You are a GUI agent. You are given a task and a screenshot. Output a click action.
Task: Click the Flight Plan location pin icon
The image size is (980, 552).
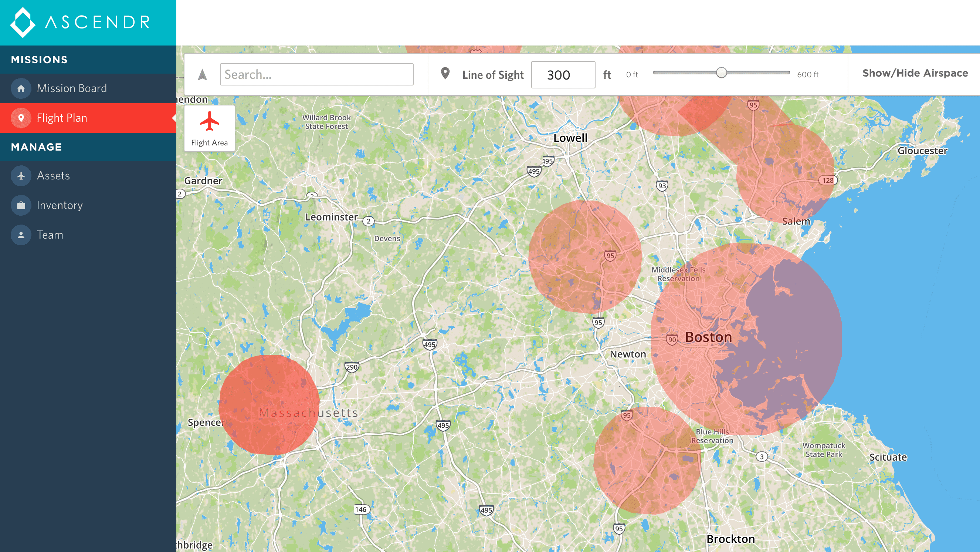(21, 118)
